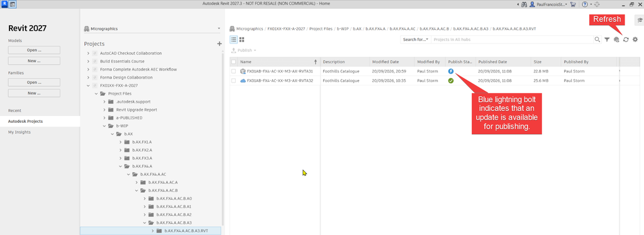The height and width of the screenshot is (235, 644).
Task: Click Revit R application logo
Action: pyautogui.click(x=4, y=4)
